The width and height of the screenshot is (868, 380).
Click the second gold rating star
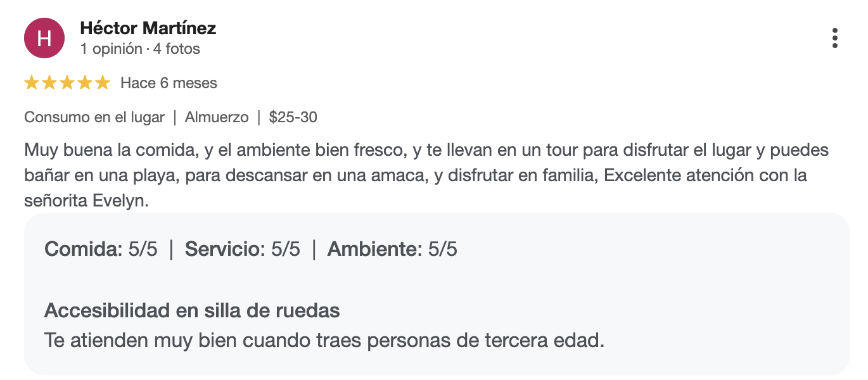click(x=49, y=83)
